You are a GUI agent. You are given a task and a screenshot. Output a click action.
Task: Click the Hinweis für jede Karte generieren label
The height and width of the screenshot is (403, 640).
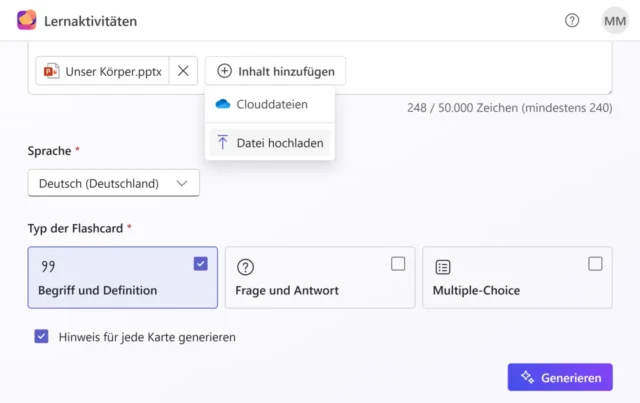point(147,337)
